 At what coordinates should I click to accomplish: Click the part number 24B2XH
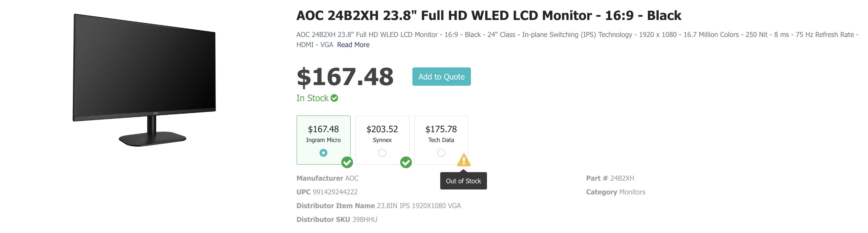click(x=622, y=178)
